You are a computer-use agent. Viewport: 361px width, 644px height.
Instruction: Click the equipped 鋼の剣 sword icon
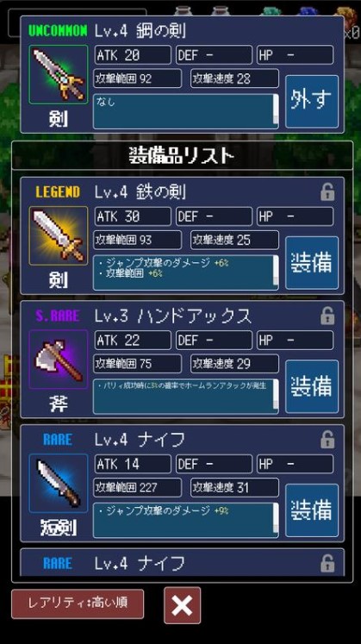pyautogui.click(x=59, y=74)
